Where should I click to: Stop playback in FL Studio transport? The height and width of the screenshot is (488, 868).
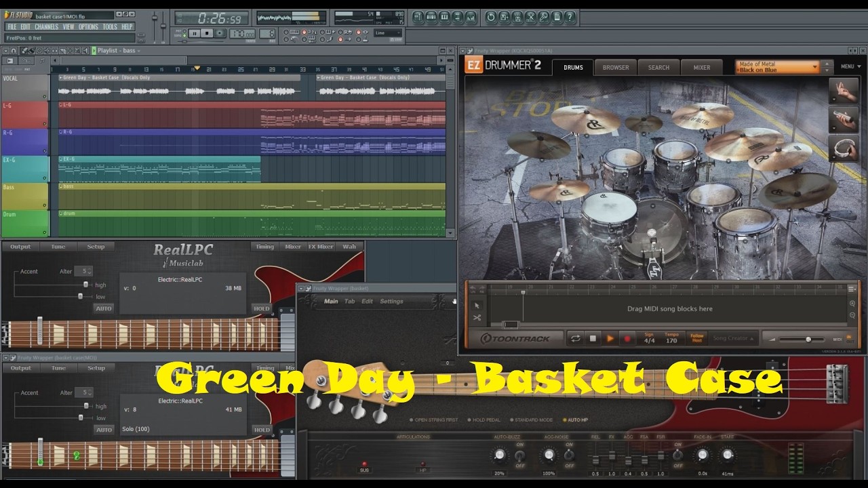[207, 33]
